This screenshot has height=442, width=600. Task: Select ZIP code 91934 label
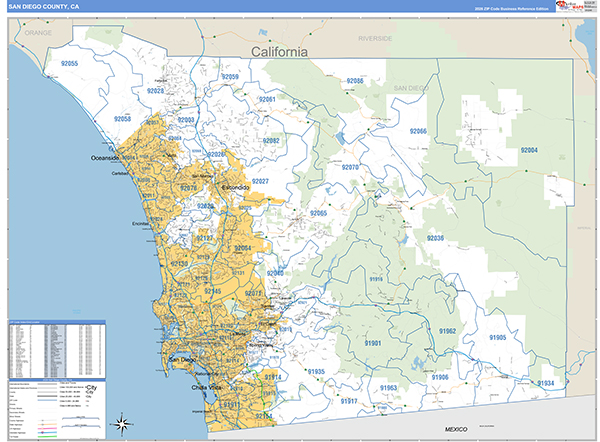tap(545, 383)
